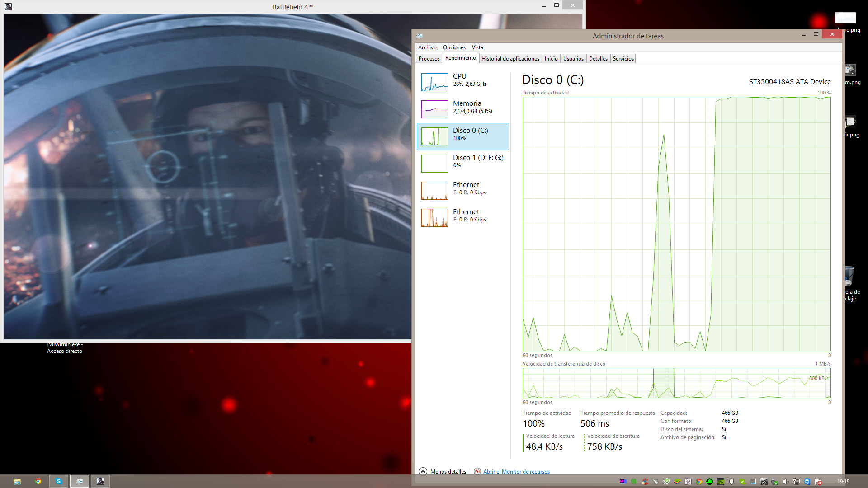Image resolution: width=868 pixels, height=488 pixels.
Task: Open the Vista menu
Action: point(477,47)
